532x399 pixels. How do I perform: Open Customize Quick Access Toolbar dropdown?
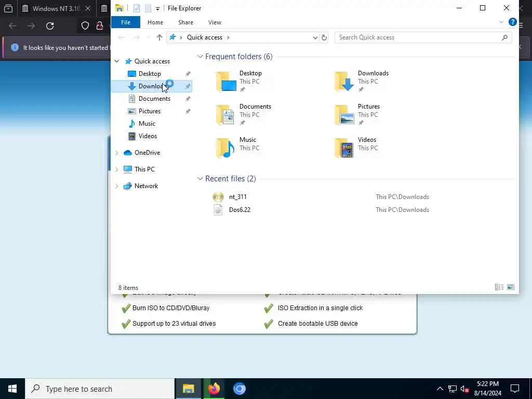(157, 8)
